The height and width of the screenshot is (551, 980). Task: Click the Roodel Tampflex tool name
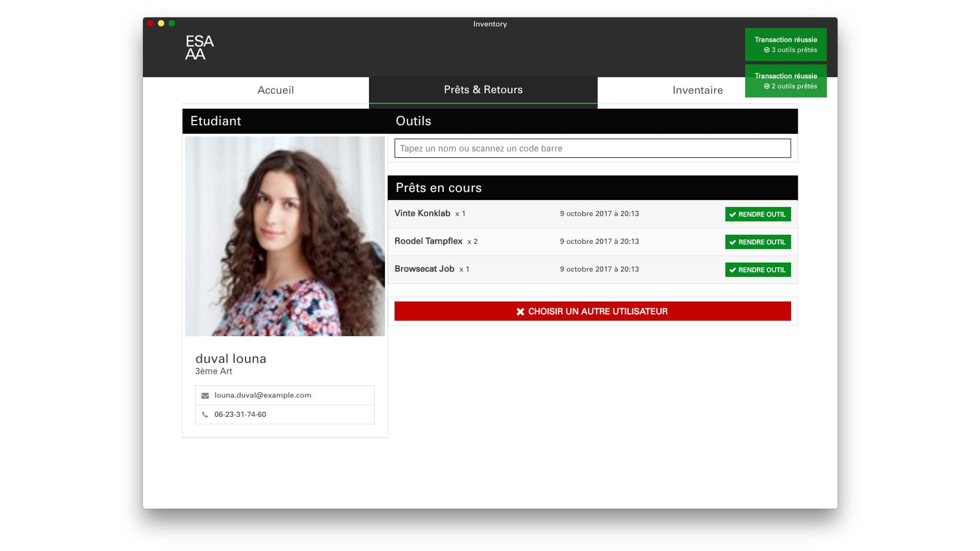pos(428,241)
